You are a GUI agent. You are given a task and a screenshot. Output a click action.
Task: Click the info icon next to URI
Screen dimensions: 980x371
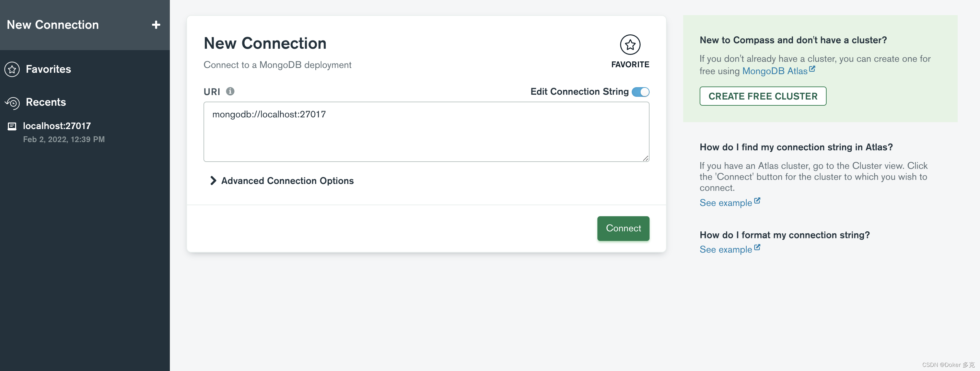click(231, 91)
